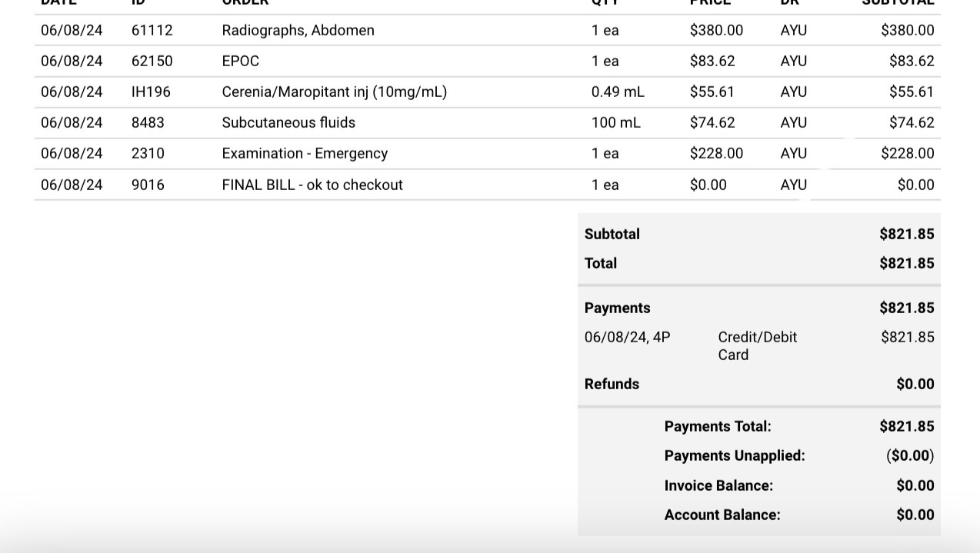Click the 100 mL quantity value

pyautogui.click(x=615, y=123)
